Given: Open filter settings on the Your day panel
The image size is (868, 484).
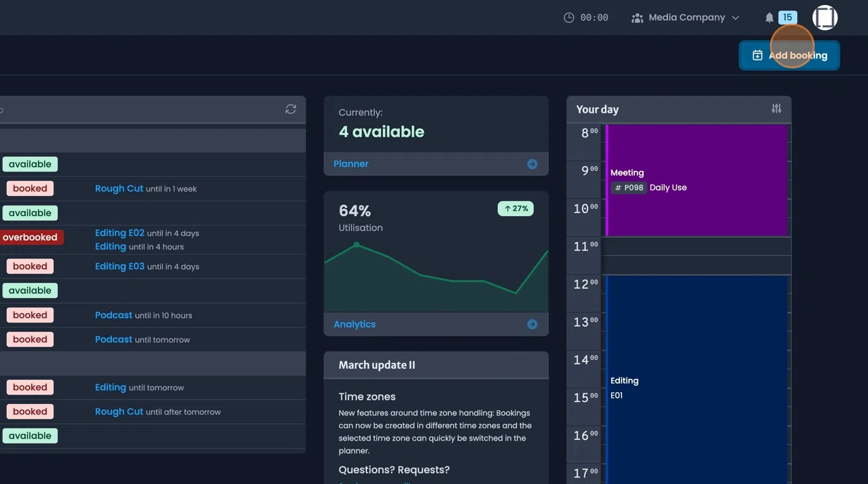Looking at the screenshot, I should [x=777, y=108].
